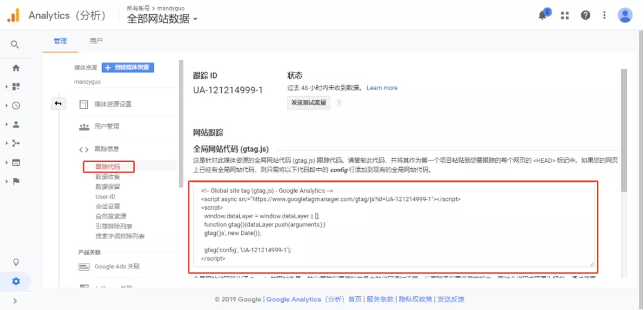The height and width of the screenshot is (310, 644).
Task: Select 跟踪代码 in the tracking menu
Action: pyautogui.click(x=109, y=167)
